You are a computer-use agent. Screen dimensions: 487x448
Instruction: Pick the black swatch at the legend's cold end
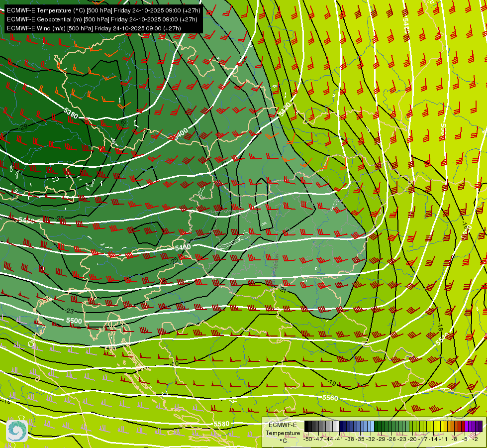[306, 426]
